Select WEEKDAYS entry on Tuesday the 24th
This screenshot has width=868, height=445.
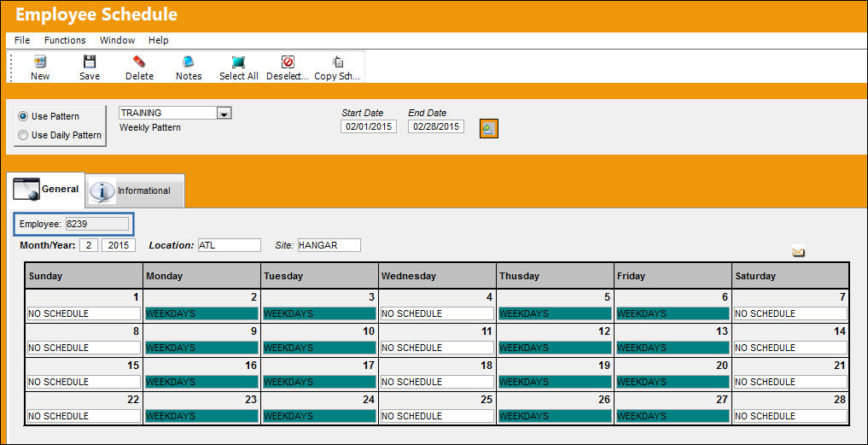click(319, 416)
